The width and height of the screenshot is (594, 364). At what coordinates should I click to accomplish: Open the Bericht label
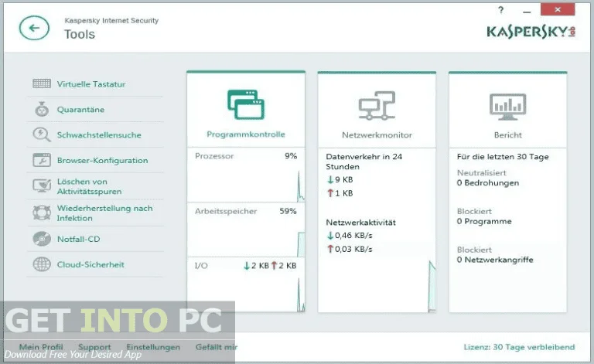507,135
